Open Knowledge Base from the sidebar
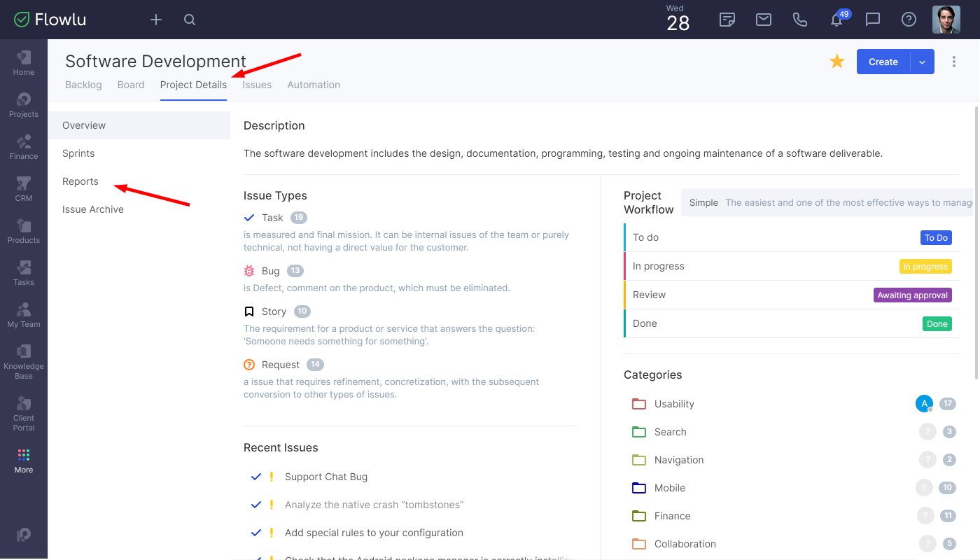This screenshot has height=560, width=980. tap(24, 361)
